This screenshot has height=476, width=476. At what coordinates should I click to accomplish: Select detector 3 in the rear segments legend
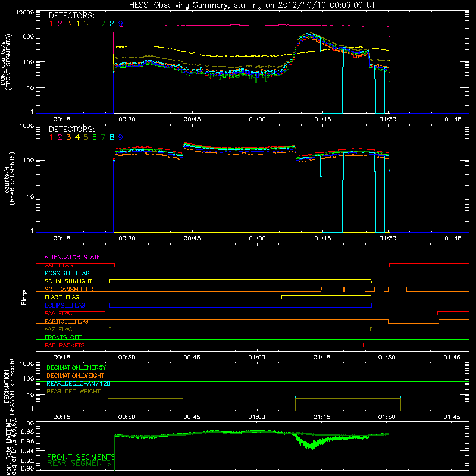(x=68, y=137)
